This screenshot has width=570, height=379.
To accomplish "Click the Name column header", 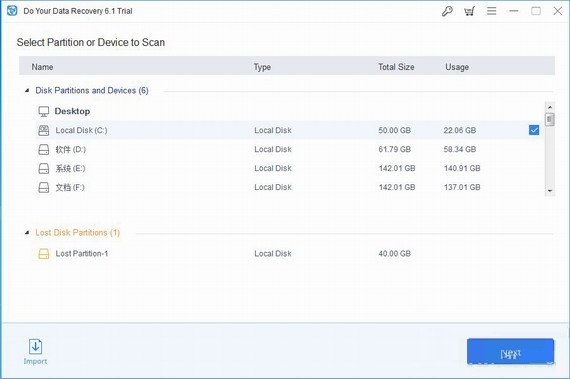I will (x=42, y=67).
